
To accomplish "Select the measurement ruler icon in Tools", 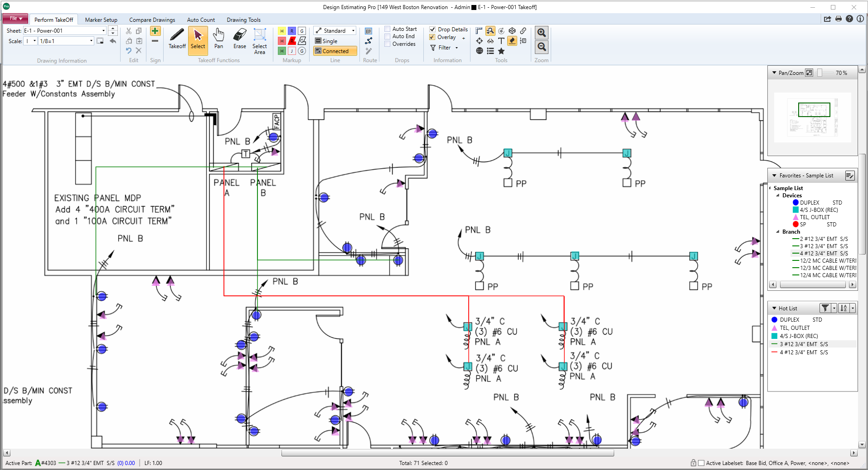I will 479,30.
